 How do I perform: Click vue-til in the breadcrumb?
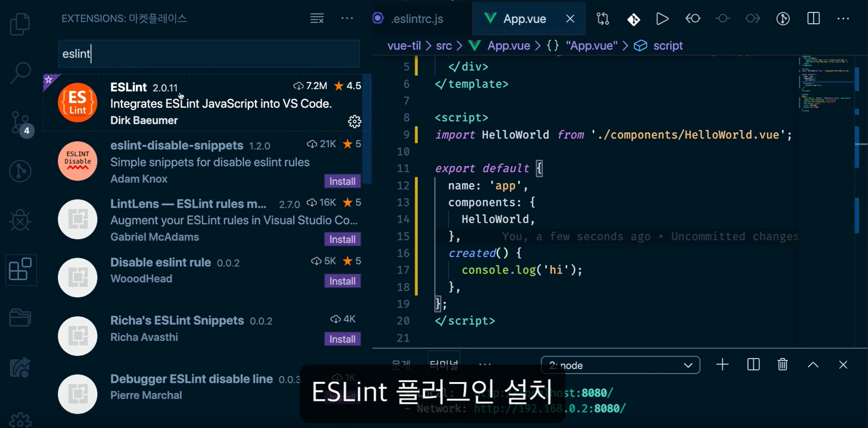pos(404,45)
